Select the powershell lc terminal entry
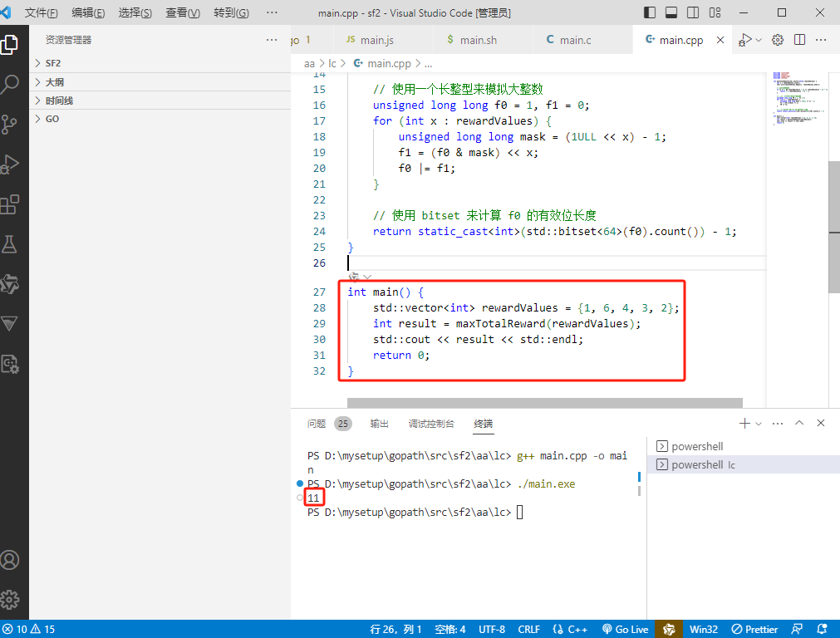The height and width of the screenshot is (638, 840). click(x=744, y=464)
